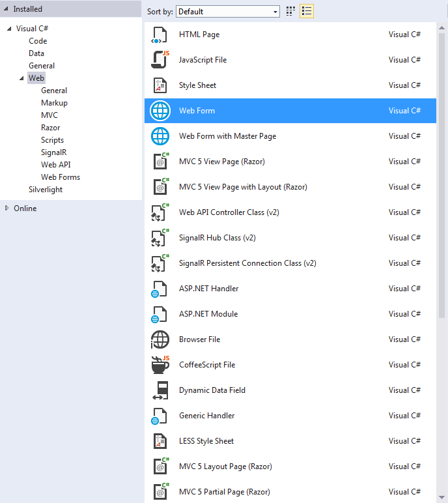Select the Razor category

[x=50, y=128]
